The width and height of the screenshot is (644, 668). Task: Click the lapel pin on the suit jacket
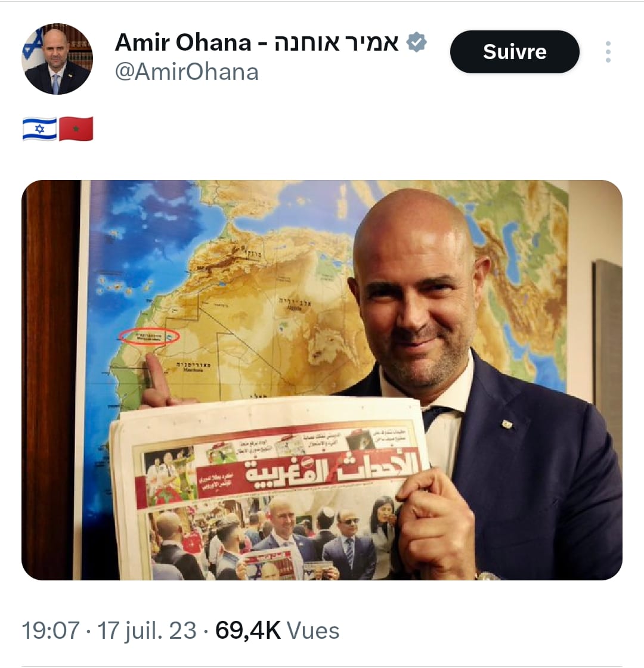506,424
